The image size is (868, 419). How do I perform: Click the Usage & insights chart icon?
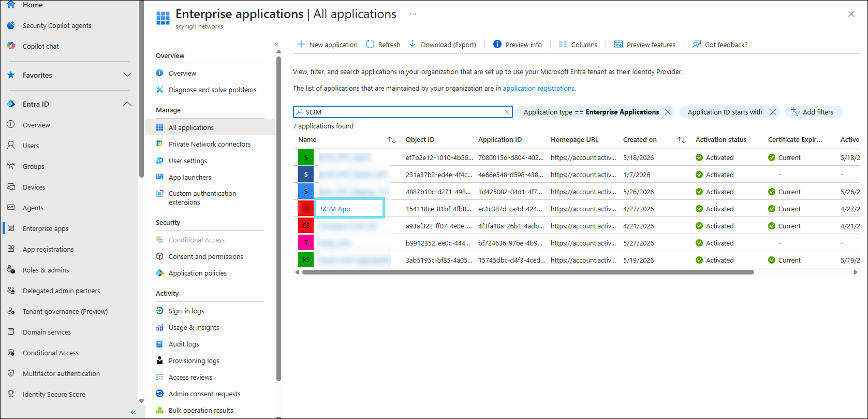coord(160,327)
